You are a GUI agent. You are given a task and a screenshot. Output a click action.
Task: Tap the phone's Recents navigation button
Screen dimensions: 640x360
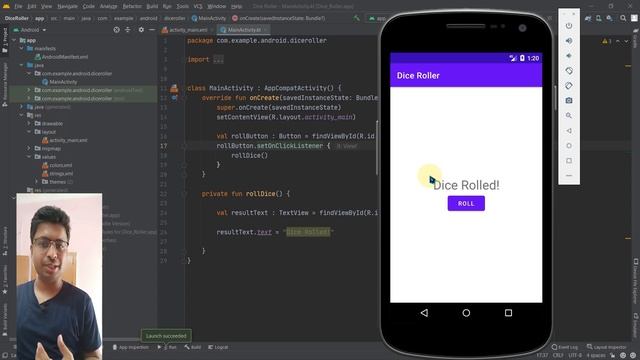click(508, 313)
